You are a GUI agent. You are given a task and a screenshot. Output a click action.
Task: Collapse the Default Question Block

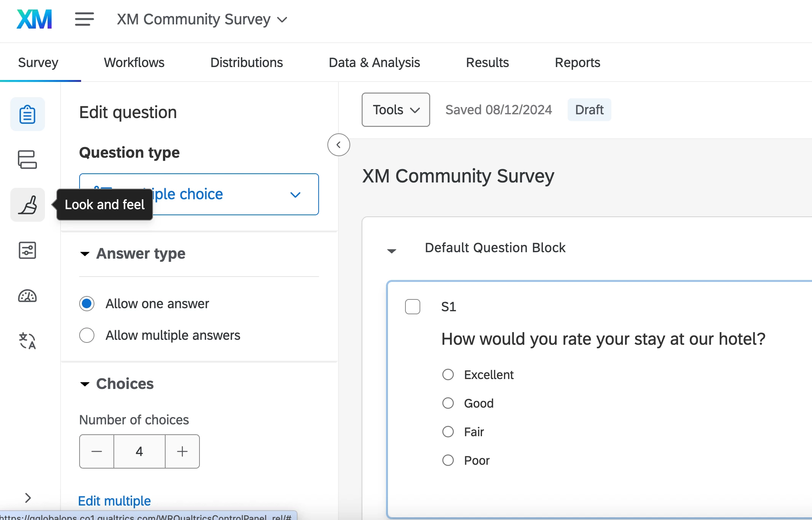pos(391,251)
